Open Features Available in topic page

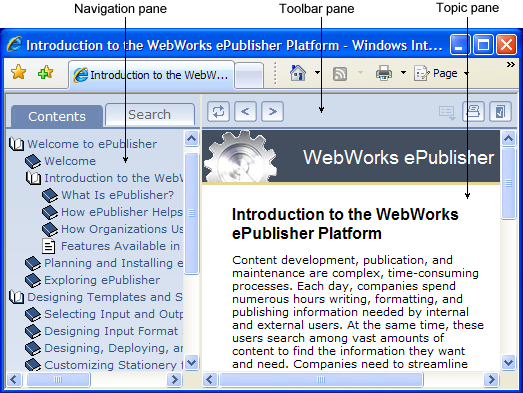(121, 246)
